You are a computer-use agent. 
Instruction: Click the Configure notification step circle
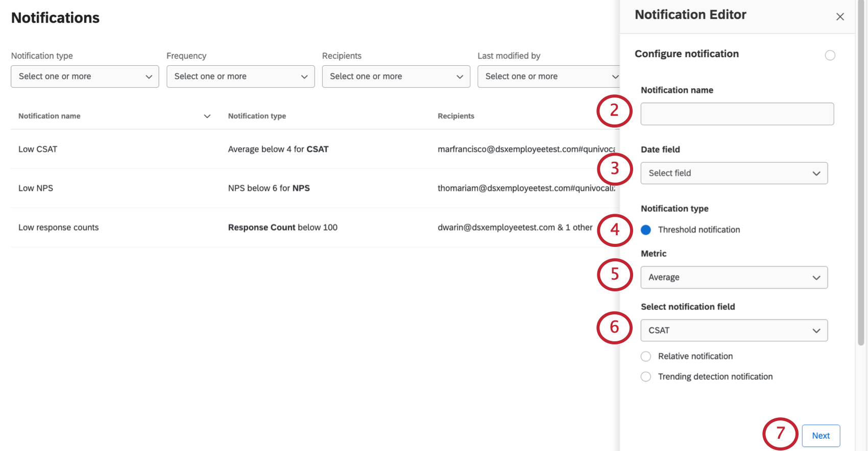[830, 55]
